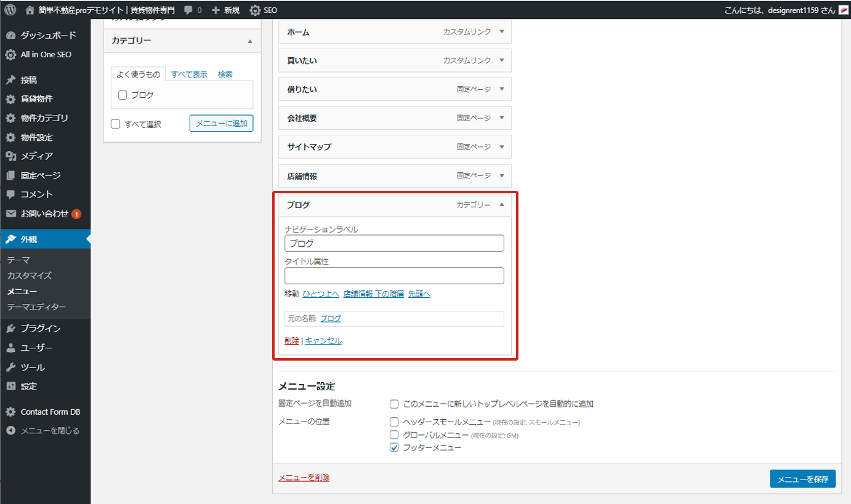Screen dimensions: 851x504
Task: Expand the ホーム menu item arrow
Action: 502,32
